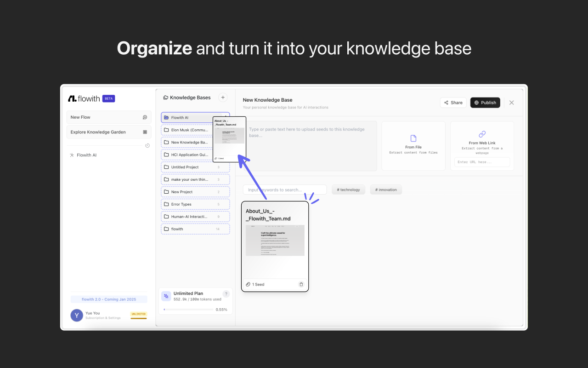Click the token usage progress bar
The width and height of the screenshot is (588, 368).
click(188, 310)
